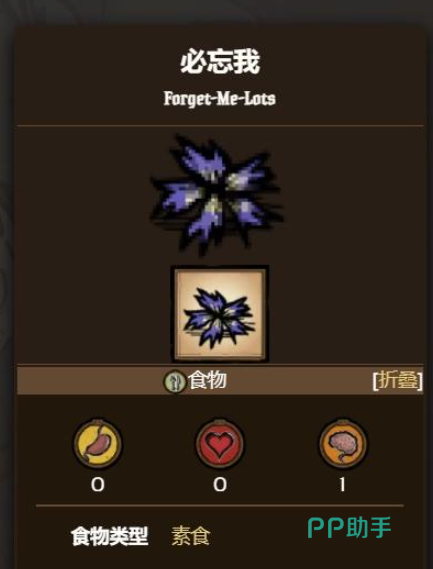Click the sanity value 1 under brain
This screenshot has height=569, width=433.
coord(342,485)
